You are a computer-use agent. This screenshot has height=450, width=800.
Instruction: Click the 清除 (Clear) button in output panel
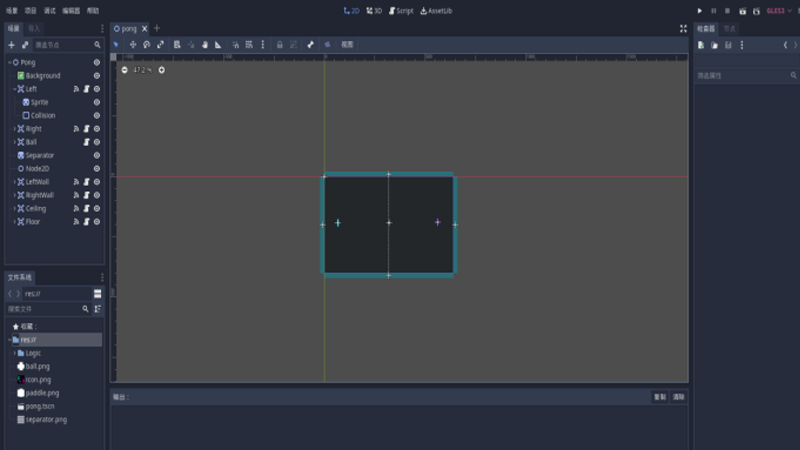[x=678, y=397]
